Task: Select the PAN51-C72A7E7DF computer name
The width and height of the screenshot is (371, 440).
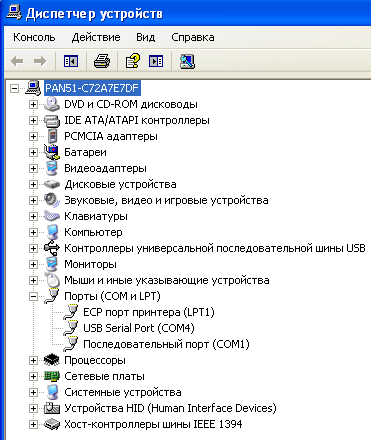Action: click(x=92, y=88)
